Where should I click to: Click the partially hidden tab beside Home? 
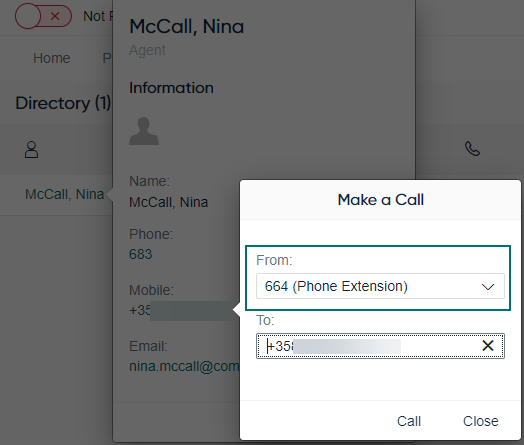(x=107, y=58)
